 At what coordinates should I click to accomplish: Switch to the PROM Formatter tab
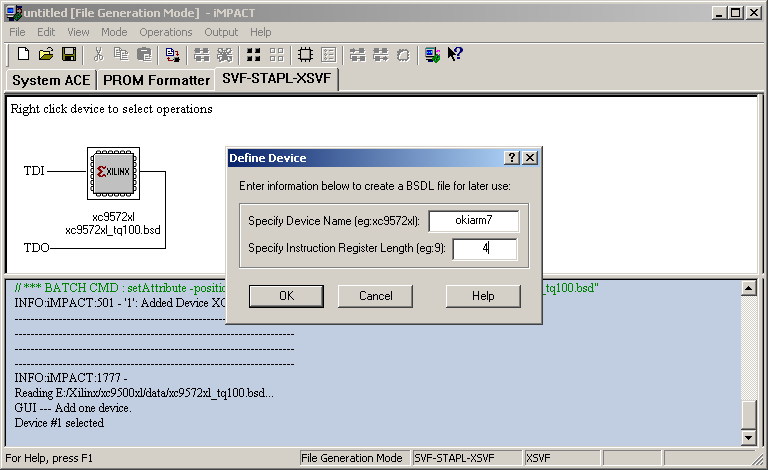(156, 80)
